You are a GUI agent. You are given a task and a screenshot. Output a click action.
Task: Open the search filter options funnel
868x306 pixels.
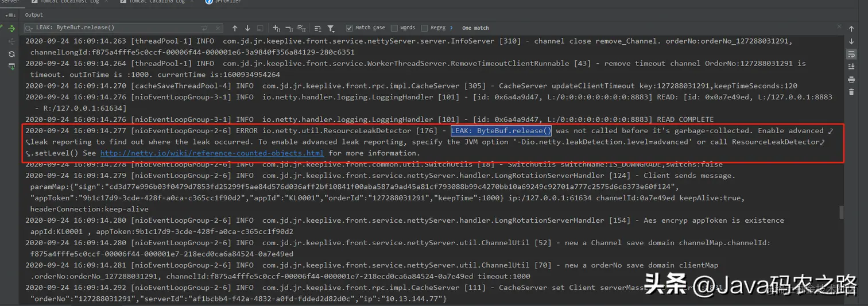[x=331, y=28]
